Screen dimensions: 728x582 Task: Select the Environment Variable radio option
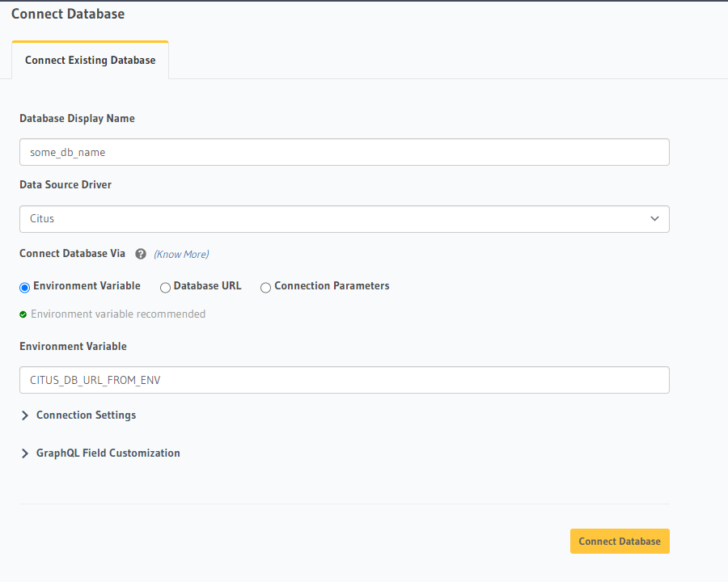(x=24, y=287)
